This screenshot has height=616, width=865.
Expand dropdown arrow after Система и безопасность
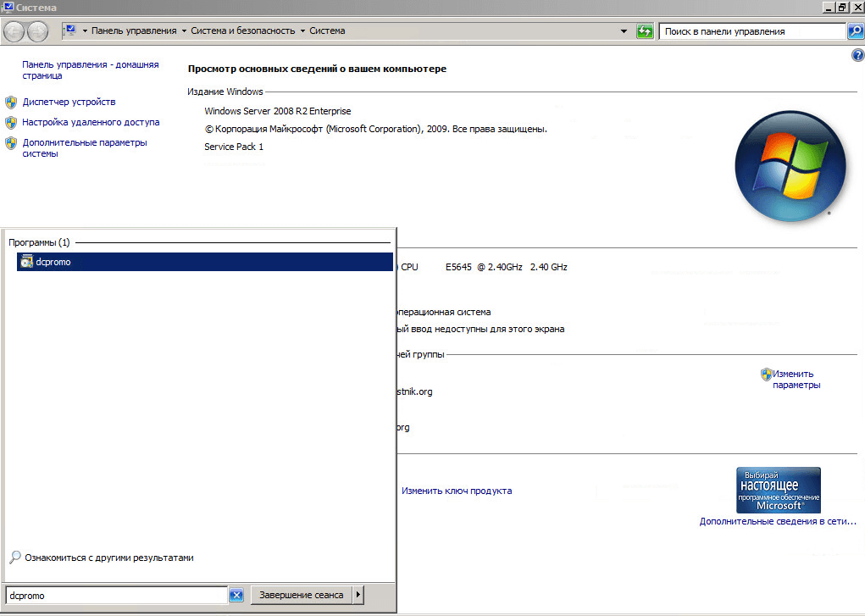coord(302,31)
